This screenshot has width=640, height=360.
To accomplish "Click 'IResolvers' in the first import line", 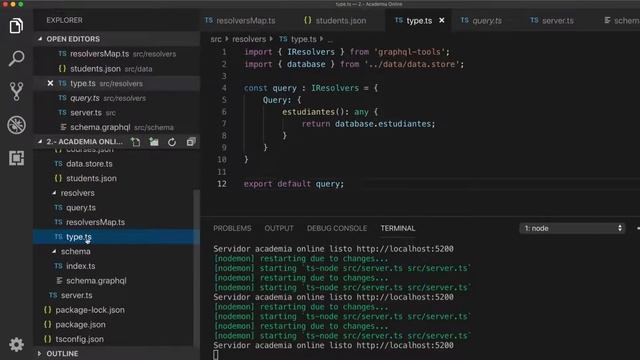I will 311,52.
